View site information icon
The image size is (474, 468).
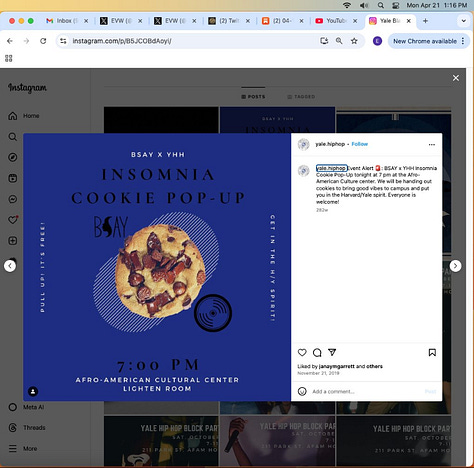(63, 41)
